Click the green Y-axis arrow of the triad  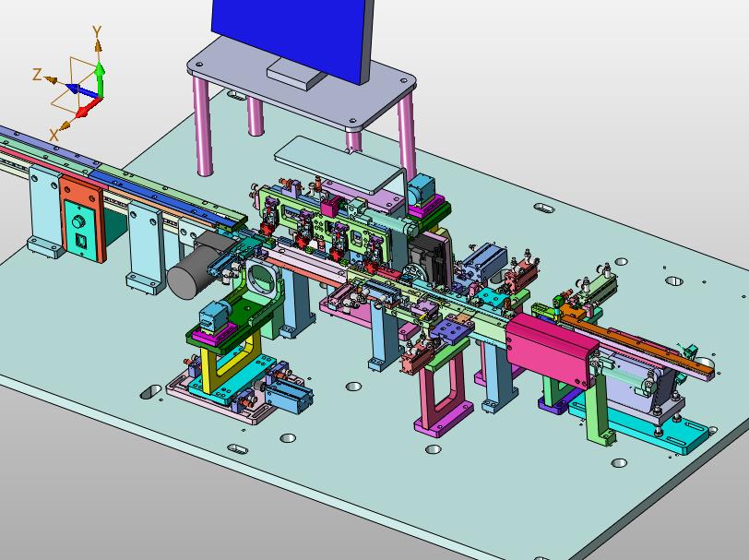[100, 77]
